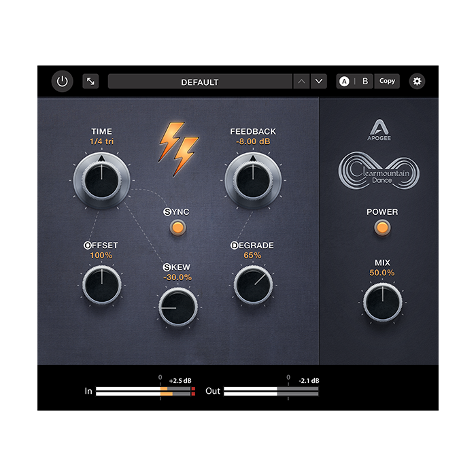476x476 pixels.
Task: Click the resize window arrows icon
Action: (90, 82)
